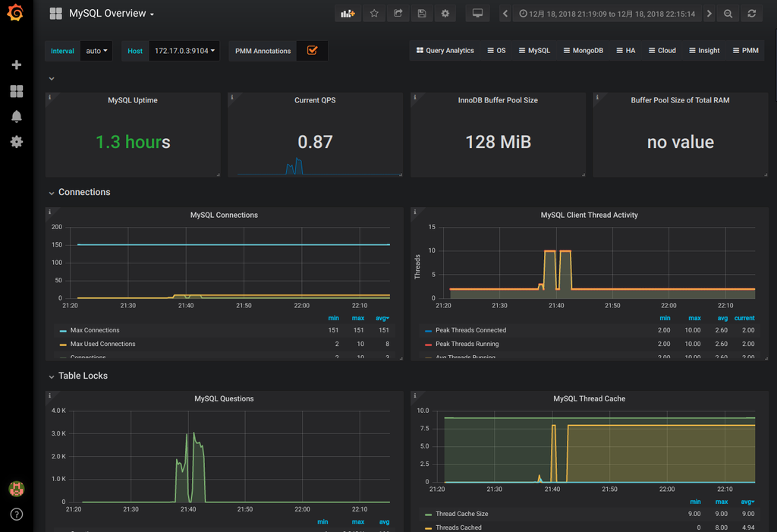Open MySQL Uptime panel title menu
This screenshot has width=777, height=532.
tap(133, 100)
